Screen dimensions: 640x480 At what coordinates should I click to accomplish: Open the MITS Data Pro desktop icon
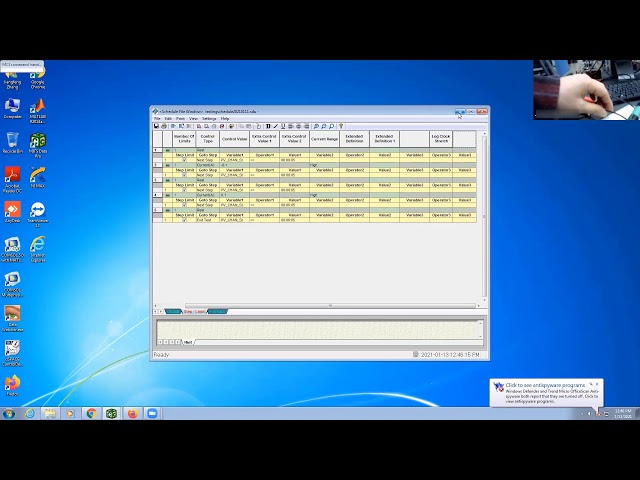pyautogui.click(x=38, y=145)
